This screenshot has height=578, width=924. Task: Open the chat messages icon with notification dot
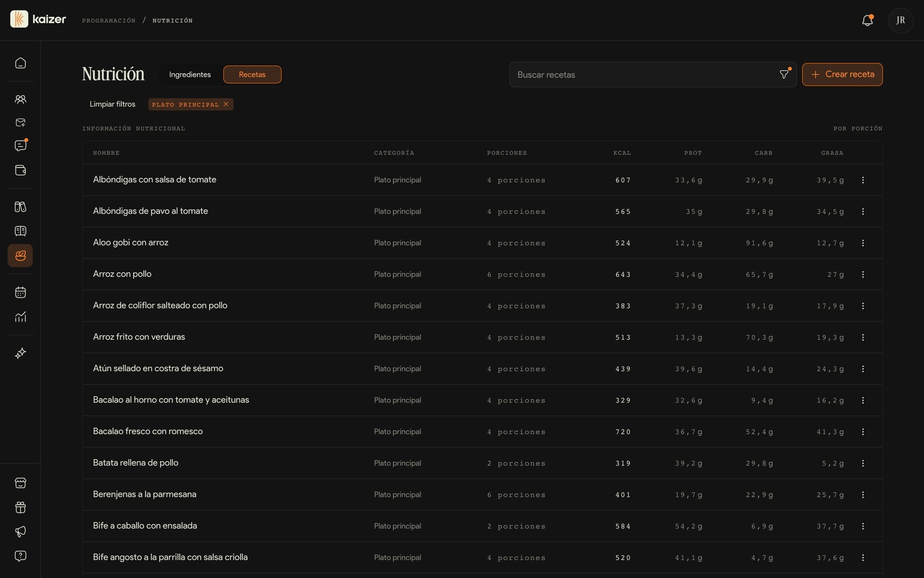click(x=20, y=145)
